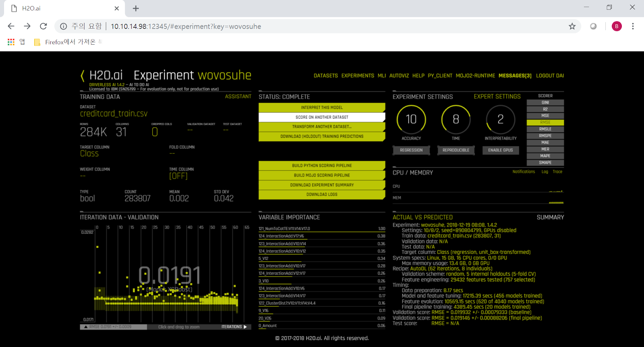The image size is (644, 347).
Task: Reload the page
Action: pyautogui.click(x=43, y=26)
